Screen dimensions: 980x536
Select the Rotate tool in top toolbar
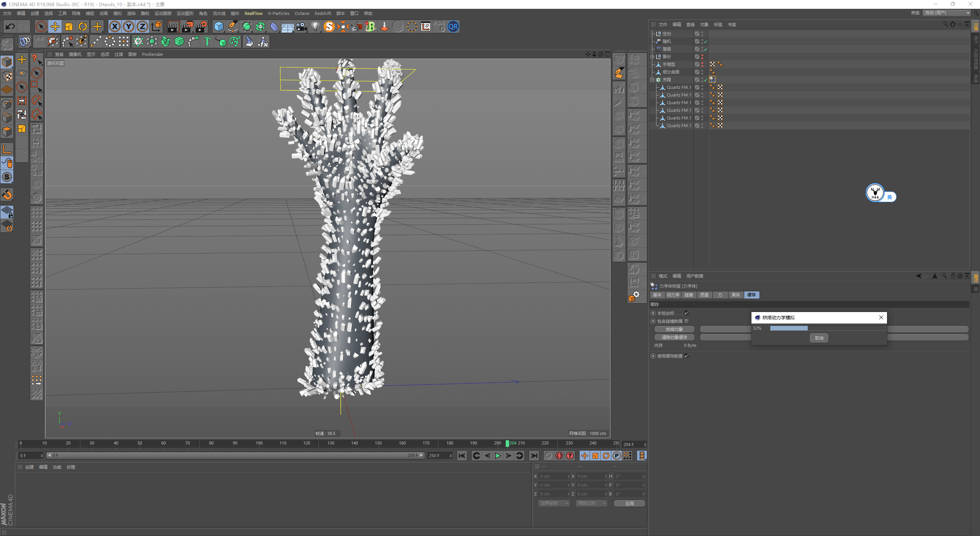coord(83,26)
